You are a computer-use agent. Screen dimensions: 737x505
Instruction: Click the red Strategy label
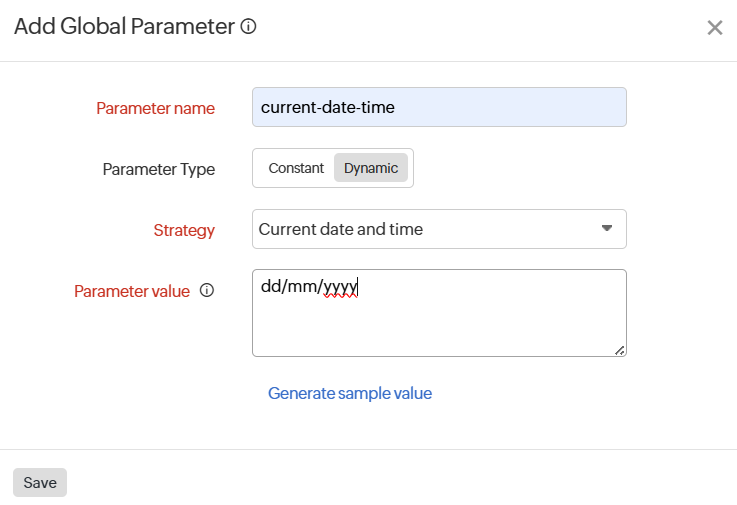pos(184,230)
